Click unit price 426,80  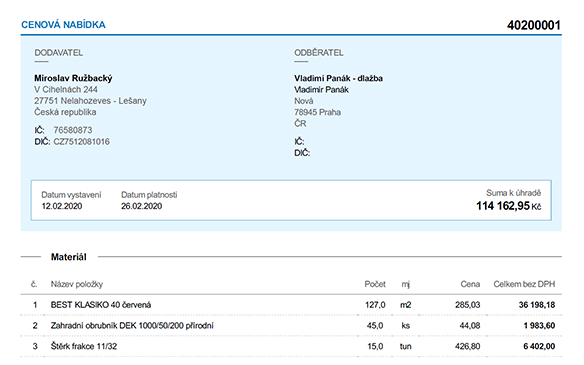coord(468,347)
